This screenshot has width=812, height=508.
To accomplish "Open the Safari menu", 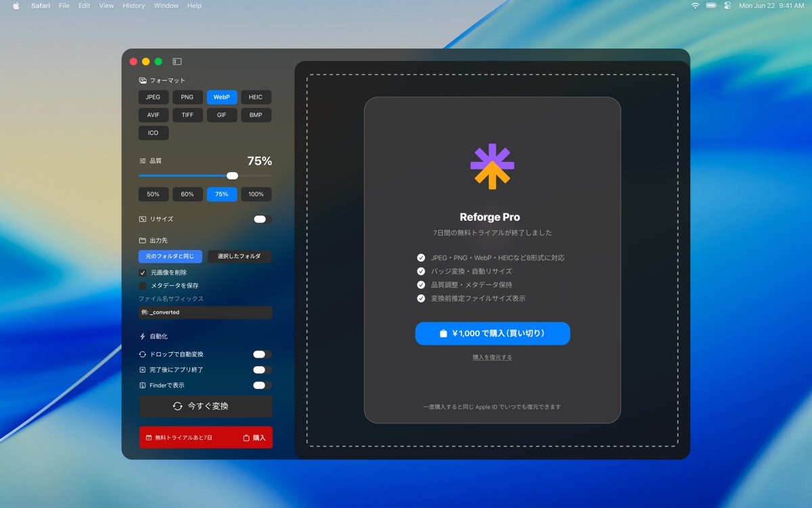I will [41, 5].
